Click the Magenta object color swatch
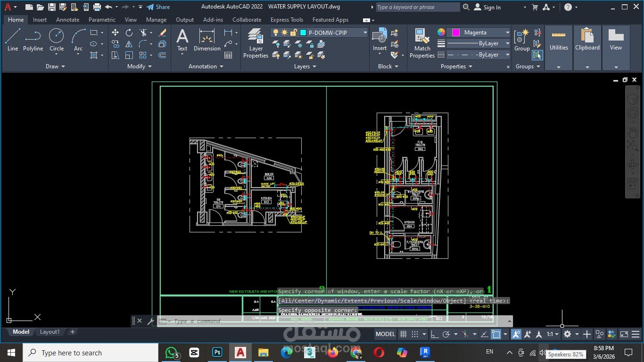The height and width of the screenshot is (362, 644). coord(456,33)
